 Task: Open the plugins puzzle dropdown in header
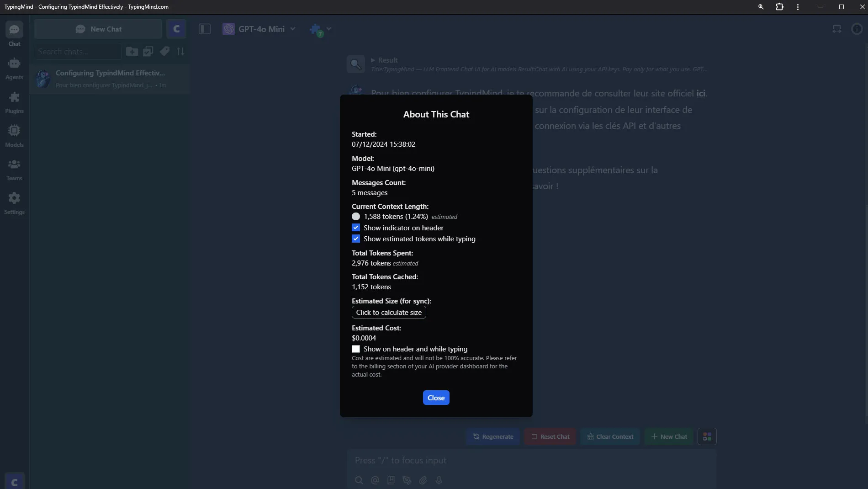coord(320,30)
